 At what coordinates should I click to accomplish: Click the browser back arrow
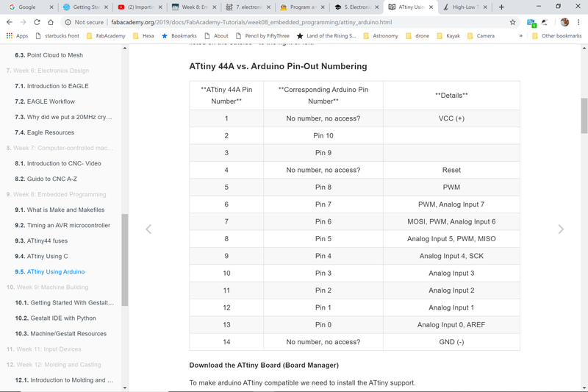point(10,22)
